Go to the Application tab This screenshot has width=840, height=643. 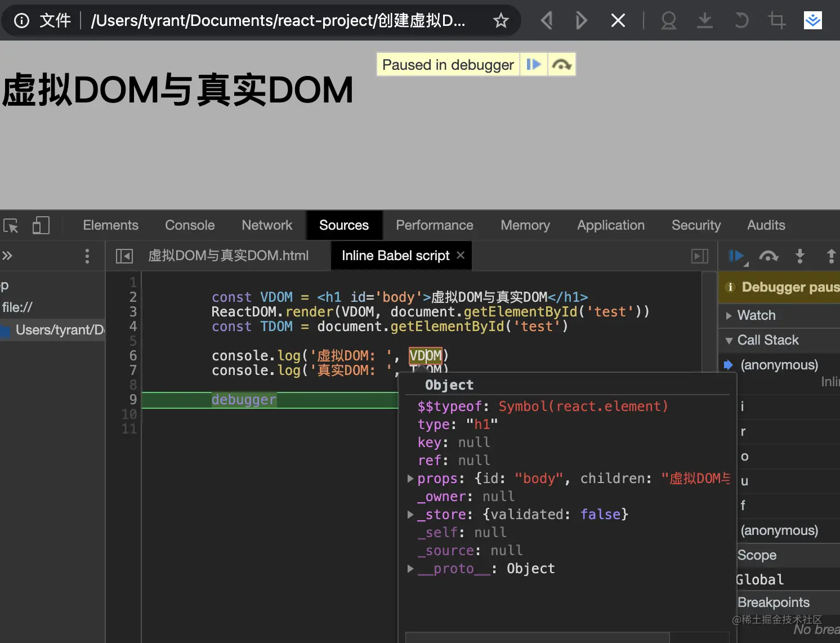[x=611, y=225]
